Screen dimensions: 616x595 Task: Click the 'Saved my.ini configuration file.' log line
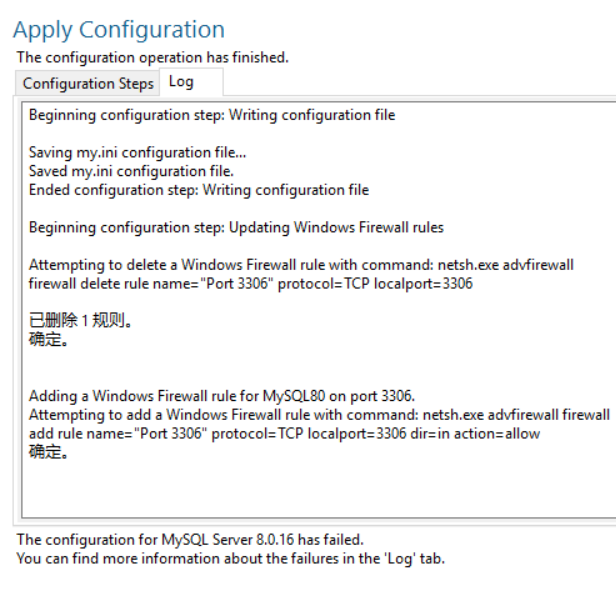[x=130, y=171]
